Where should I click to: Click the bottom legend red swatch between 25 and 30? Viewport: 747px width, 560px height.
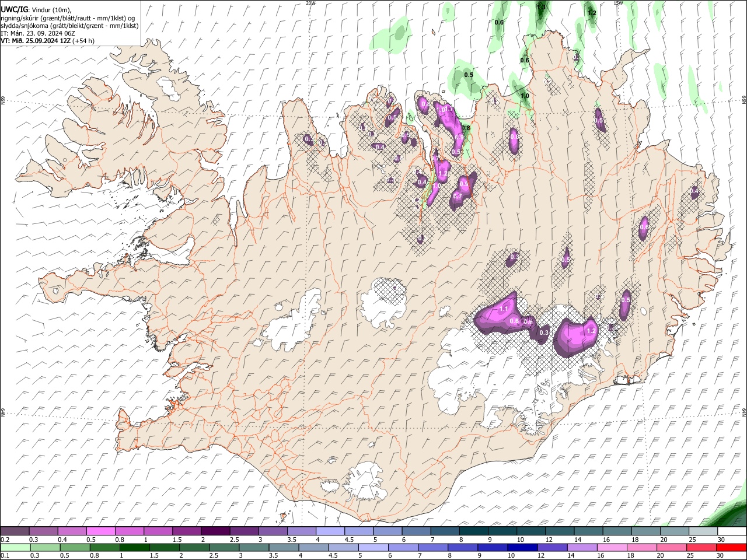click(x=700, y=548)
